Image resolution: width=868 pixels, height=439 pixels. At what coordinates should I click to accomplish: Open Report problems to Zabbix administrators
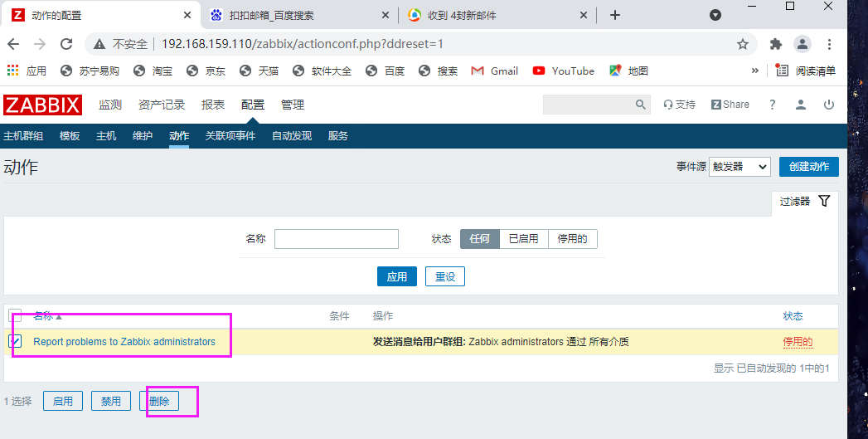(124, 342)
